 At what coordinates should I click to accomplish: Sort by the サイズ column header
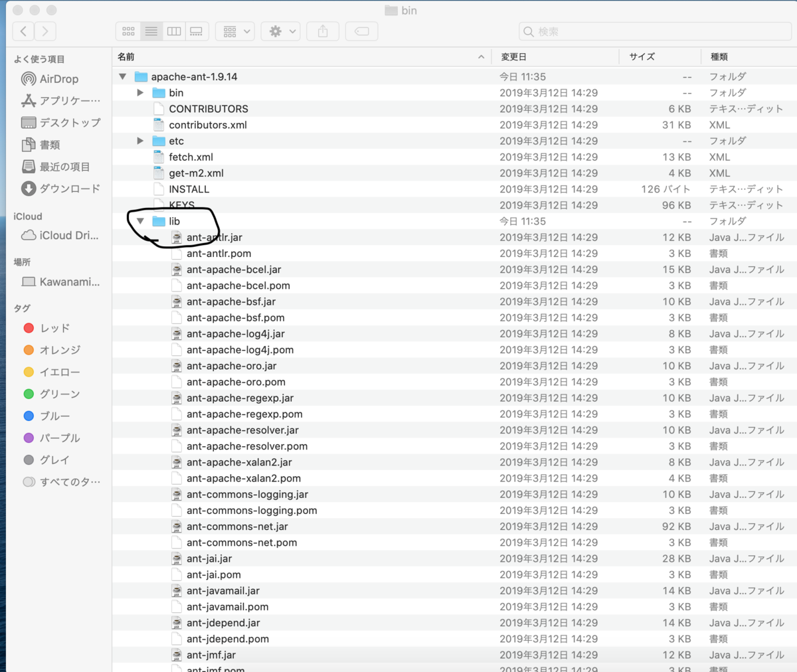[660, 57]
